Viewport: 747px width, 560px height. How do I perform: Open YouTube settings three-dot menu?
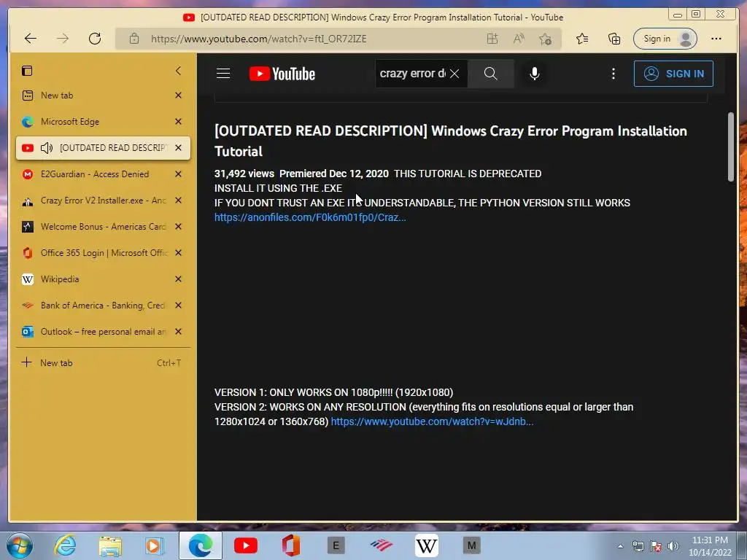[x=613, y=74]
